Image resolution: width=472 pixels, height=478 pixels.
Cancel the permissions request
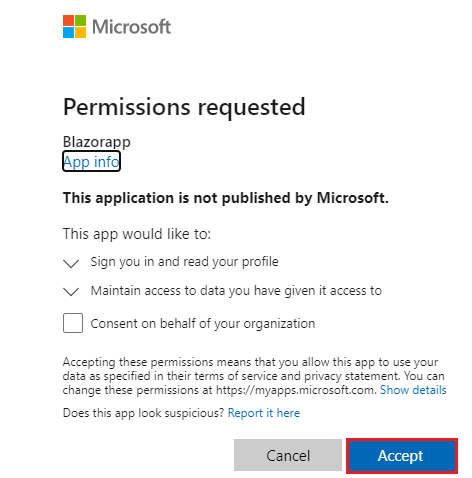pos(288,455)
